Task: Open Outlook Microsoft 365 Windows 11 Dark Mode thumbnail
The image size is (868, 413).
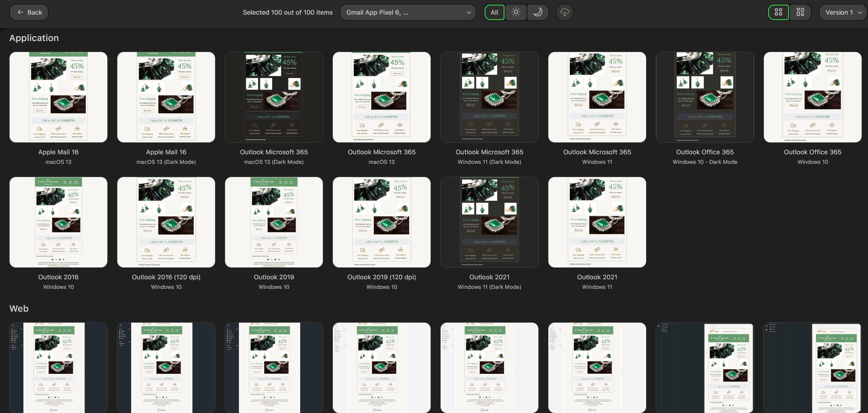Action: 489,97
